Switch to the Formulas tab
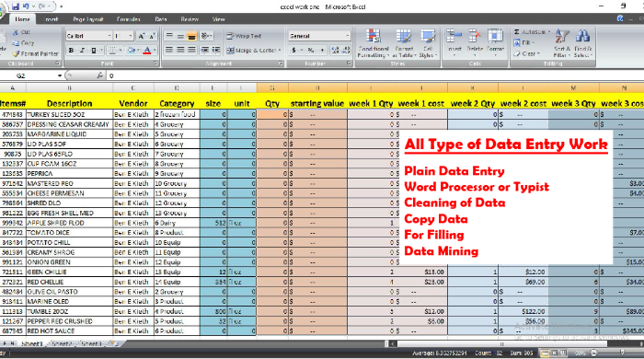 pyautogui.click(x=128, y=19)
